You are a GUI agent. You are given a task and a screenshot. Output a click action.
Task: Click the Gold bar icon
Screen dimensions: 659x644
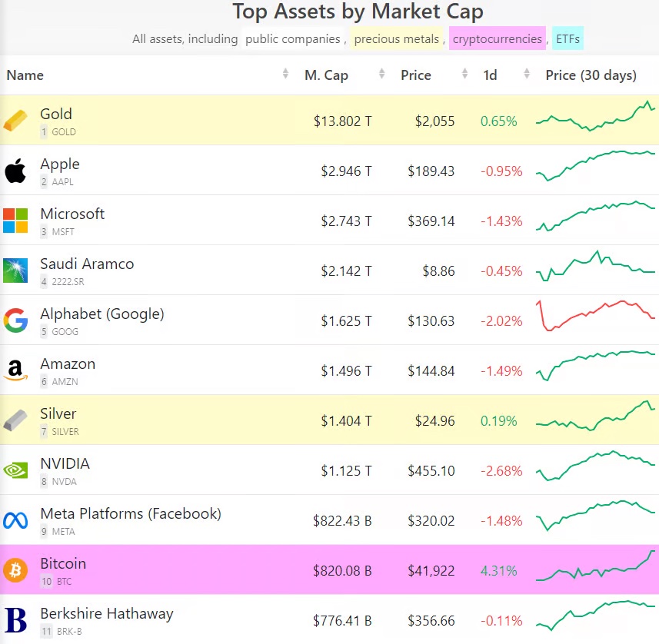[x=15, y=121]
